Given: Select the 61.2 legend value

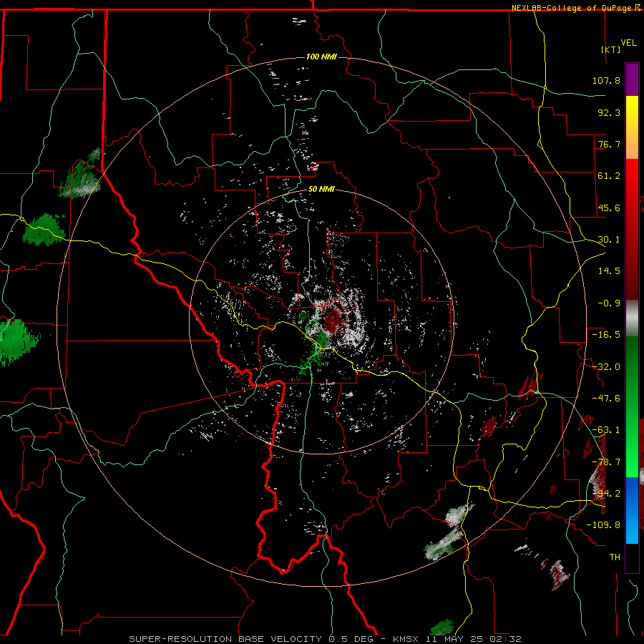Looking at the screenshot, I should coord(609,176).
